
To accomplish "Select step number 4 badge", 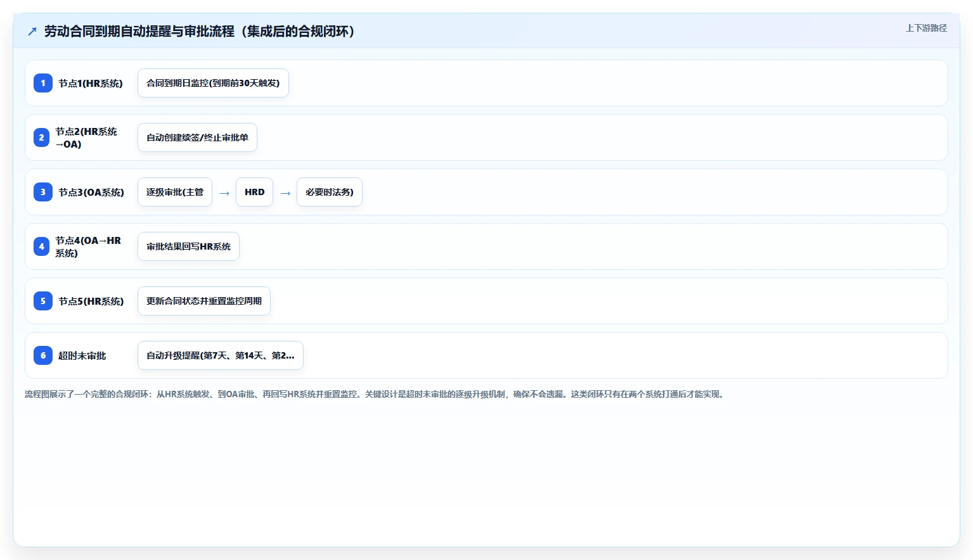I will click(41, 246).
